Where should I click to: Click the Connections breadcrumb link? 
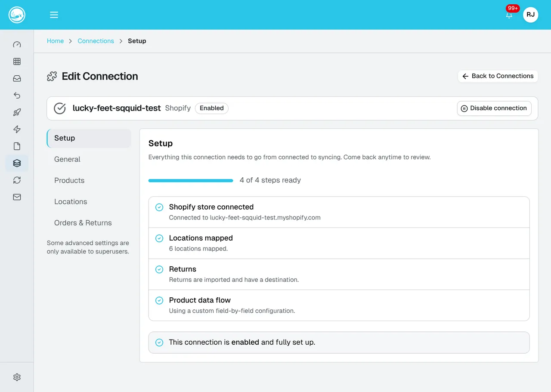click(x=96, y=41)
